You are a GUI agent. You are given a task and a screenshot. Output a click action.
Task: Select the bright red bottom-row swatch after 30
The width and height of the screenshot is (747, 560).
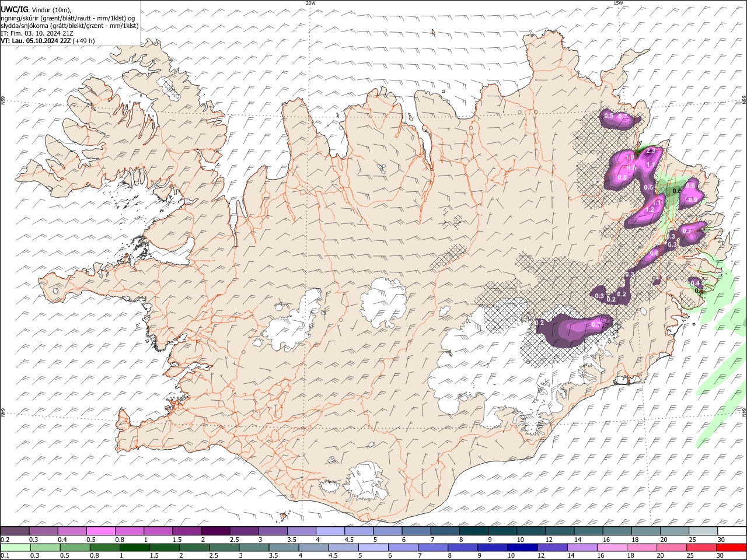tap(732, 547)
